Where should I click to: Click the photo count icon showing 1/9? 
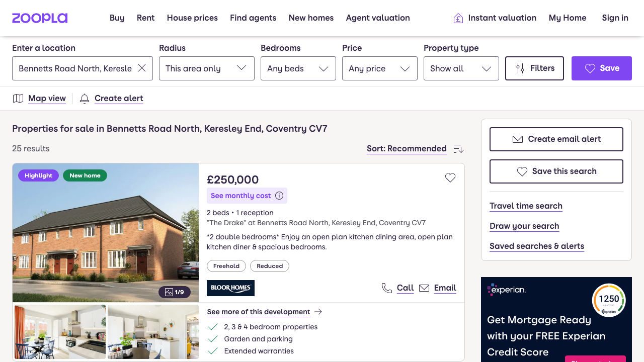pos(175,292)
